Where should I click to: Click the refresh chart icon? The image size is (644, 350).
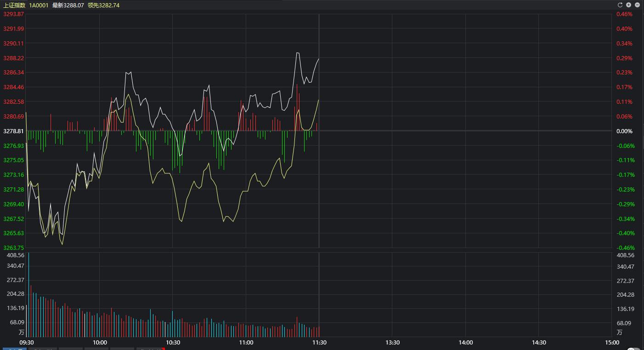click(620, 5)
